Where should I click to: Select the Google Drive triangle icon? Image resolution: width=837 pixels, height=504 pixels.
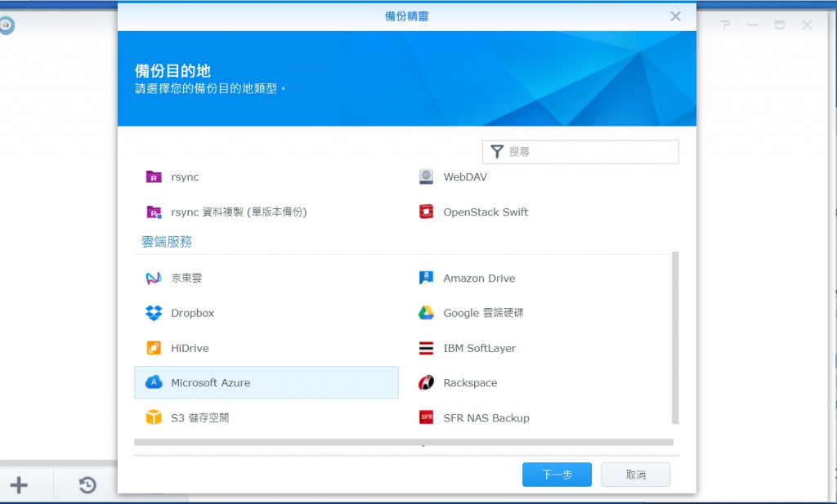click(x=426, y=313)
